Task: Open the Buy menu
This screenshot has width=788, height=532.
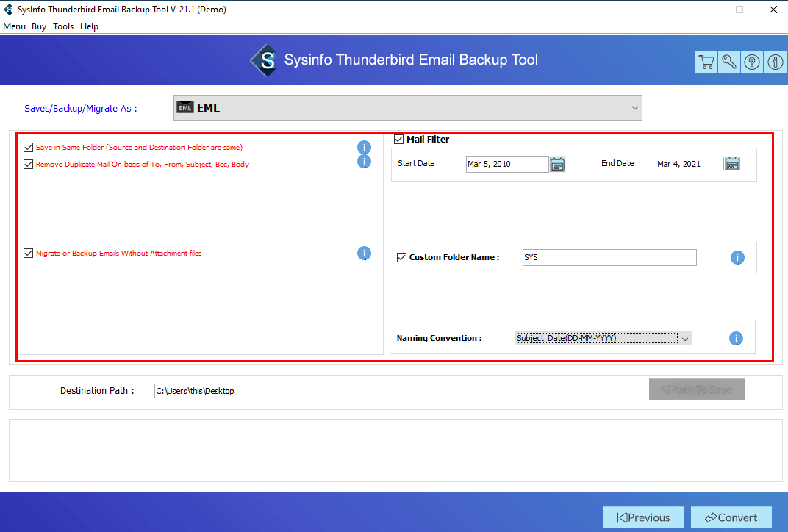Action: click(39, 26)
